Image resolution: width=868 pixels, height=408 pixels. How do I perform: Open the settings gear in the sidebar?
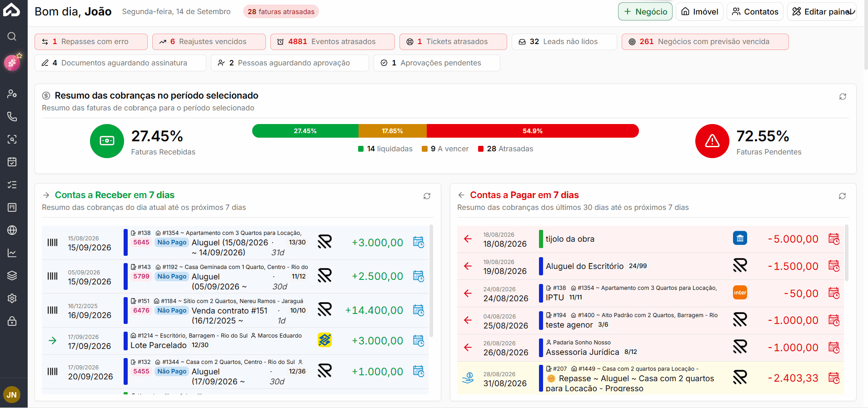tap(12, 298)
